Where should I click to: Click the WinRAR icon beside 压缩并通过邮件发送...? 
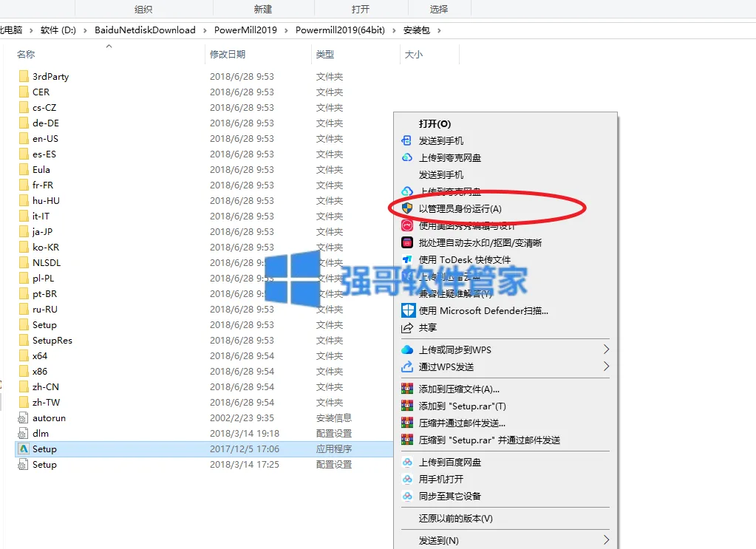[x=407, y=423]
